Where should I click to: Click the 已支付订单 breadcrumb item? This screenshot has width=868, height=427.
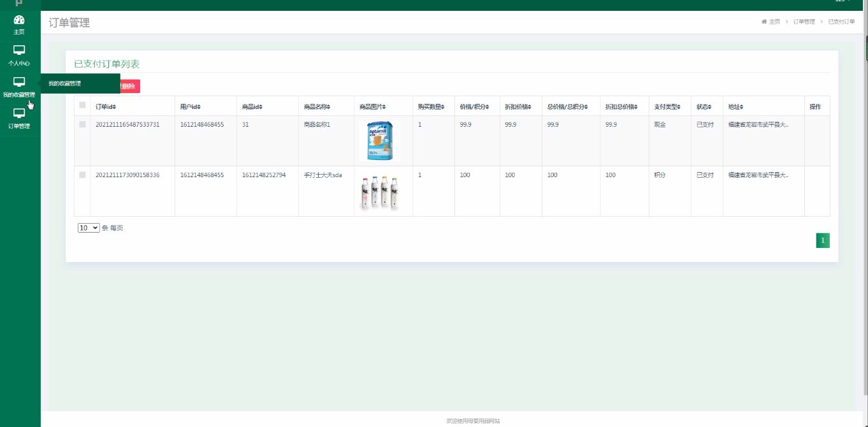(841, 22)
